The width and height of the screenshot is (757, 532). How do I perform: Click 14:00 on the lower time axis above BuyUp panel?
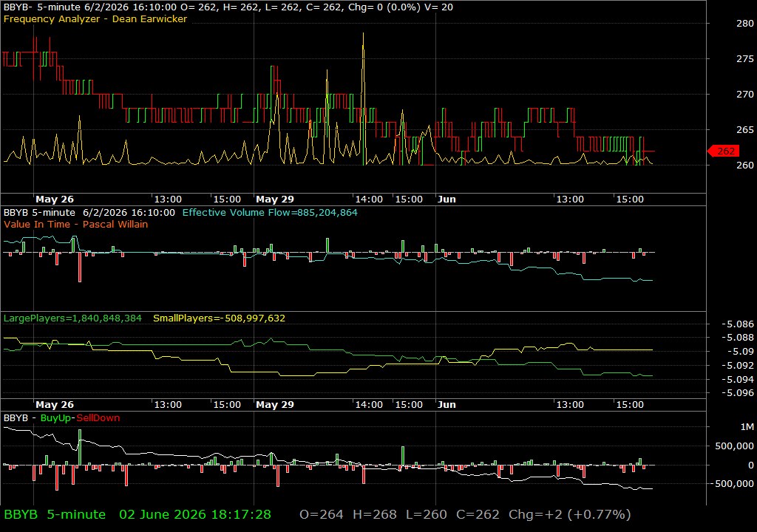(x=369, y=405)
